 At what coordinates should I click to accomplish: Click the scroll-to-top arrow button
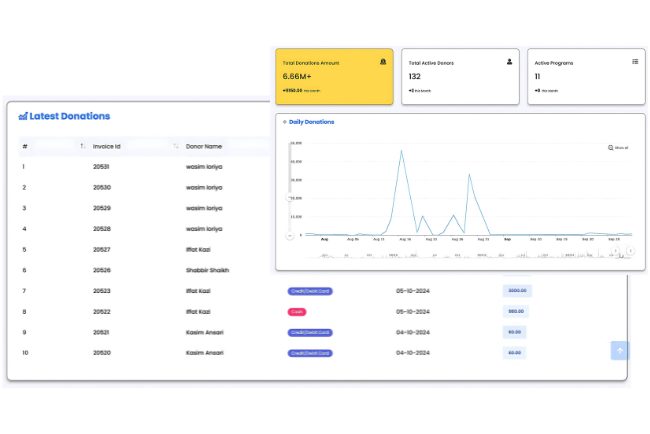pos(620,351)
